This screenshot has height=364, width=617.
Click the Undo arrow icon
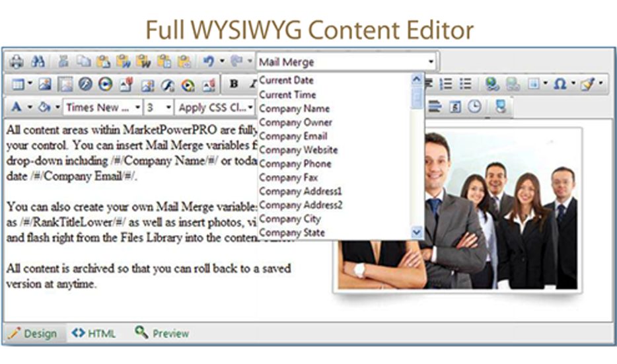click(209, 61)
